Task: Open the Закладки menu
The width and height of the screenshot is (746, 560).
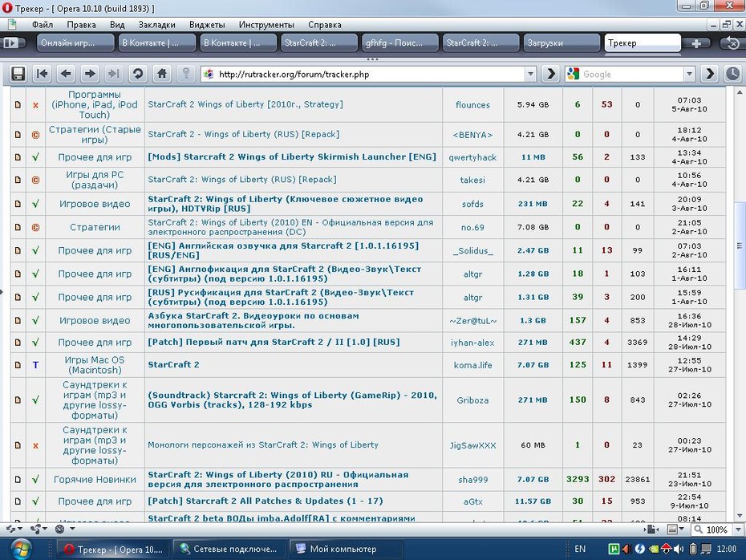Action: tap(156, 25)
